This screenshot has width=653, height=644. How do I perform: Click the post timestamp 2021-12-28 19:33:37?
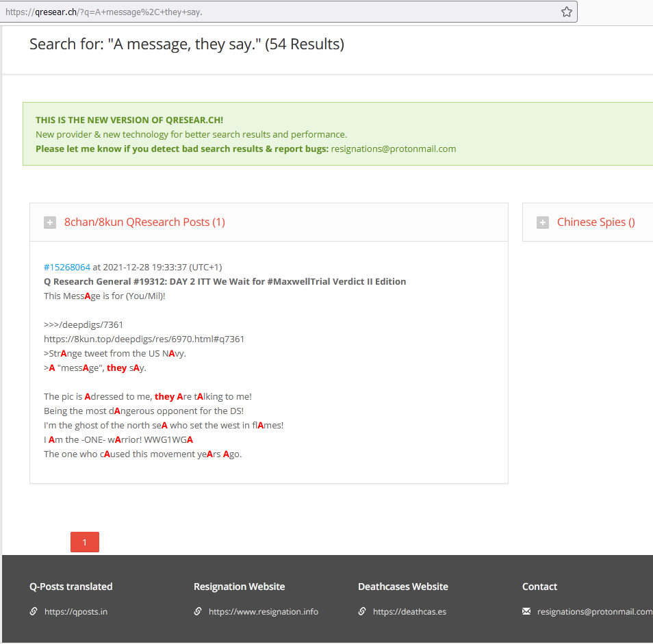tap(144, 268)
